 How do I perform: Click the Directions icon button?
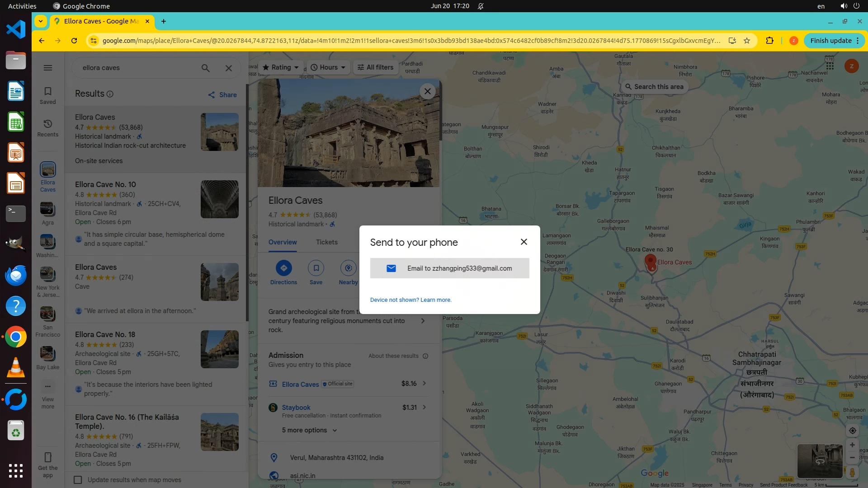pyautogui.click(x=283, y=268)
